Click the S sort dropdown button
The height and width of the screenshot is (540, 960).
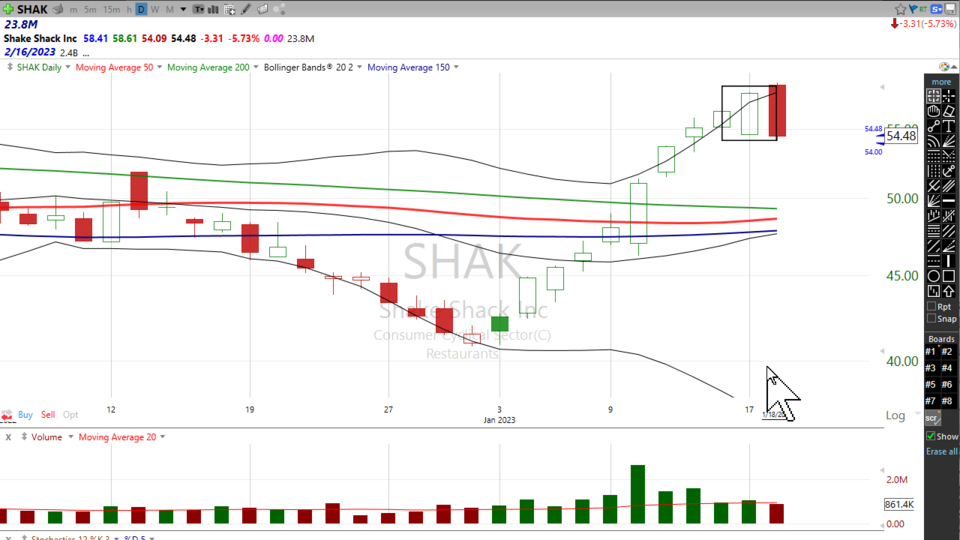click(x=937, y=9)
